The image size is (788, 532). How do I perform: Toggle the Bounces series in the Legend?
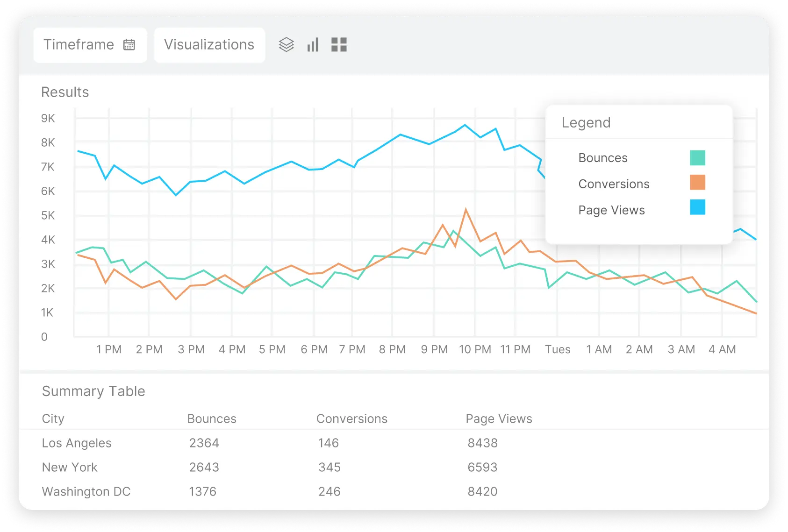click(603, 158)
